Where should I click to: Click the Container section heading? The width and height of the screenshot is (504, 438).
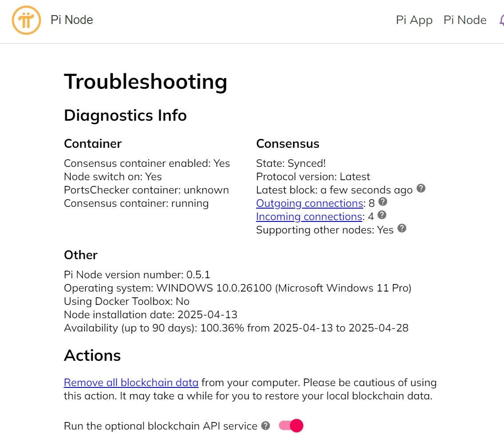[93, 143]
